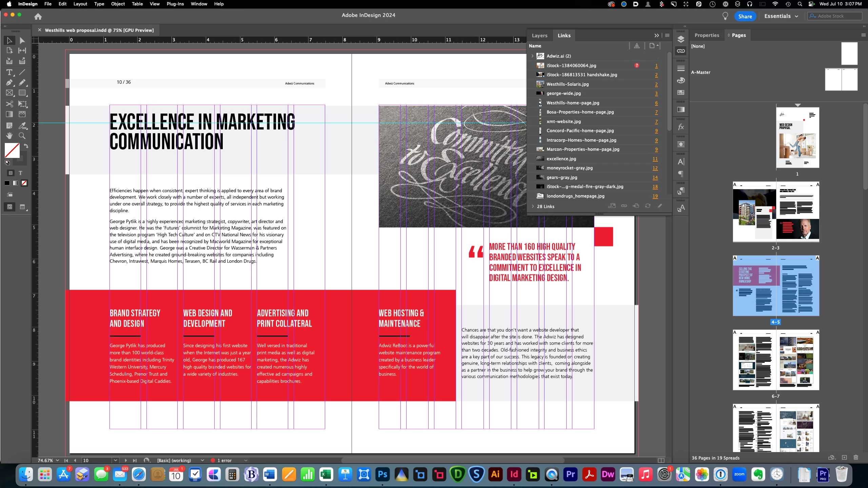Open the zoom level dropdown
868x488 pixels.
click(57, 460)
